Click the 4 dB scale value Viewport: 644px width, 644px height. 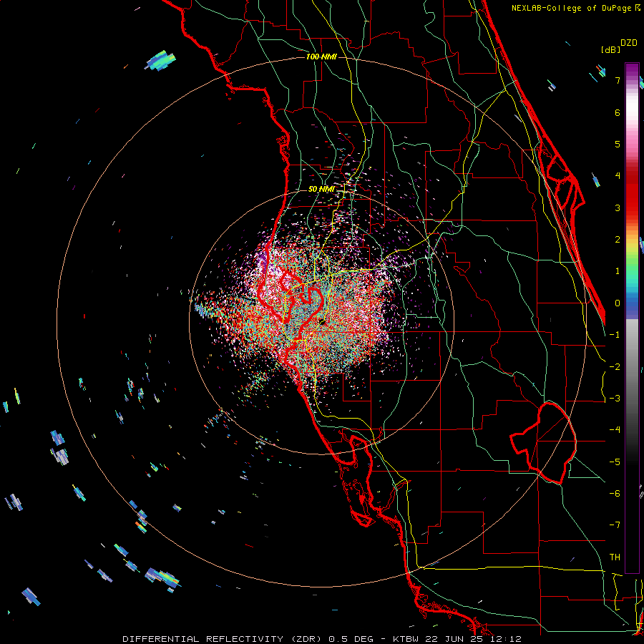pos(618,176)
